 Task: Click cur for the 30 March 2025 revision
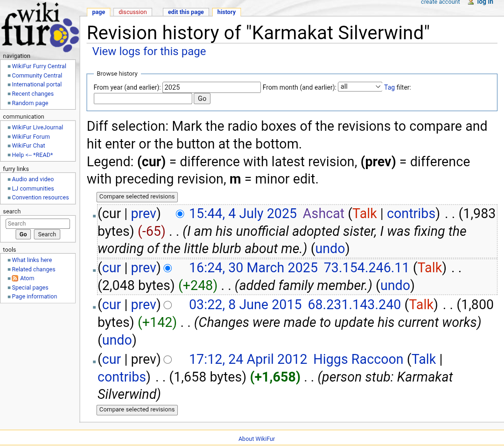(x=111, y=268)
